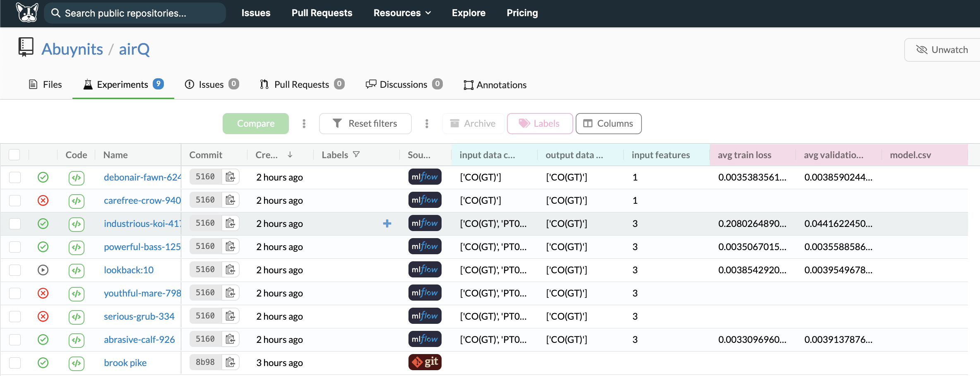Click failed status icon of carefree-crow-940

point(43,200)
